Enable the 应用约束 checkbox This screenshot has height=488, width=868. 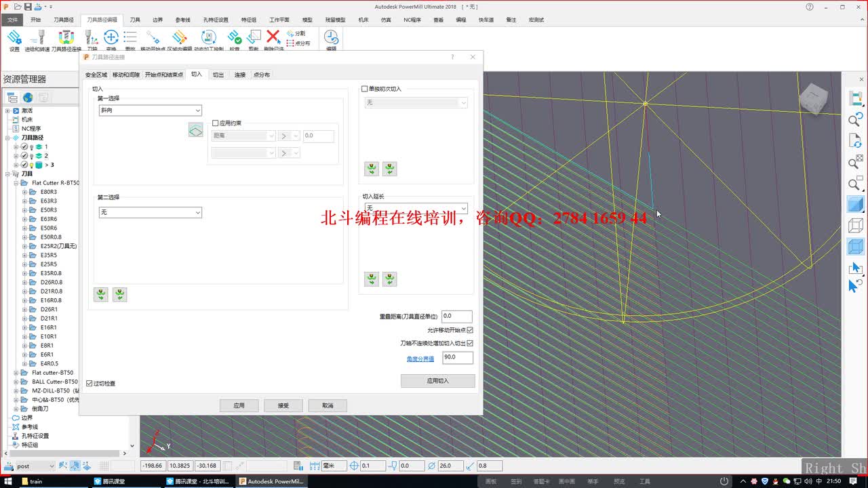(x=215, y=123)
